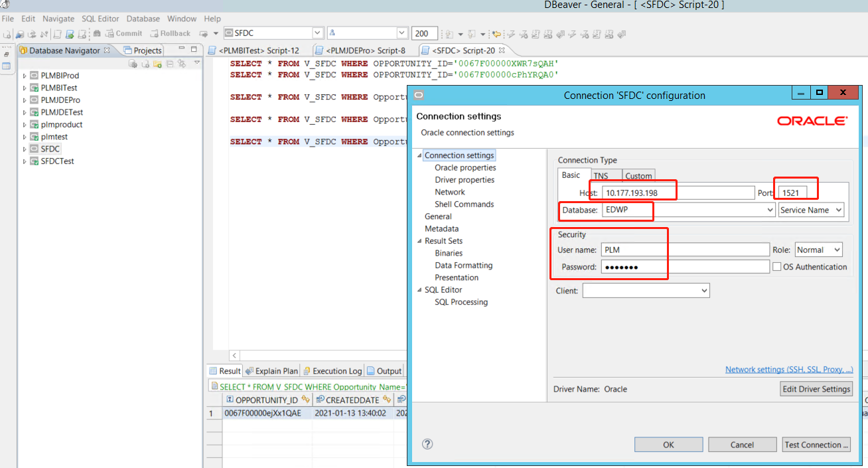Select Data Formatting in settings tree
Viewport: 868px width, 468px height.
[x=463, y=266]
